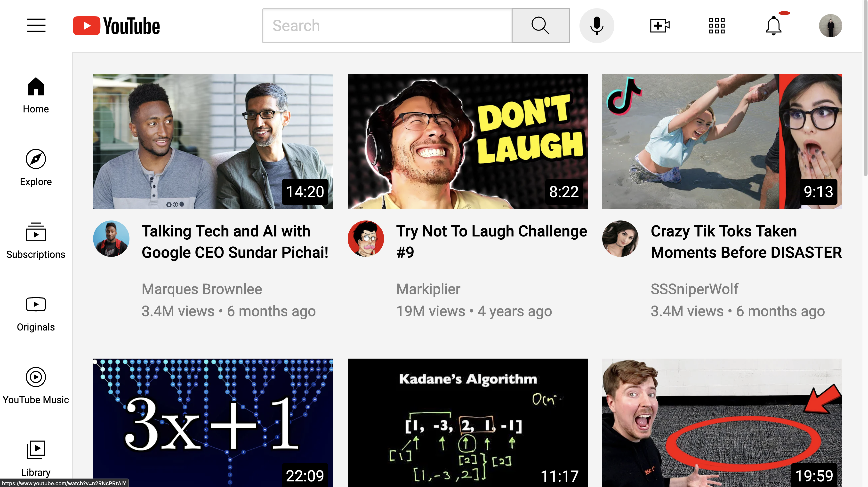Visit the Markiplier channel name link
This screenshot has height=487, width=868.
[428, 289]
